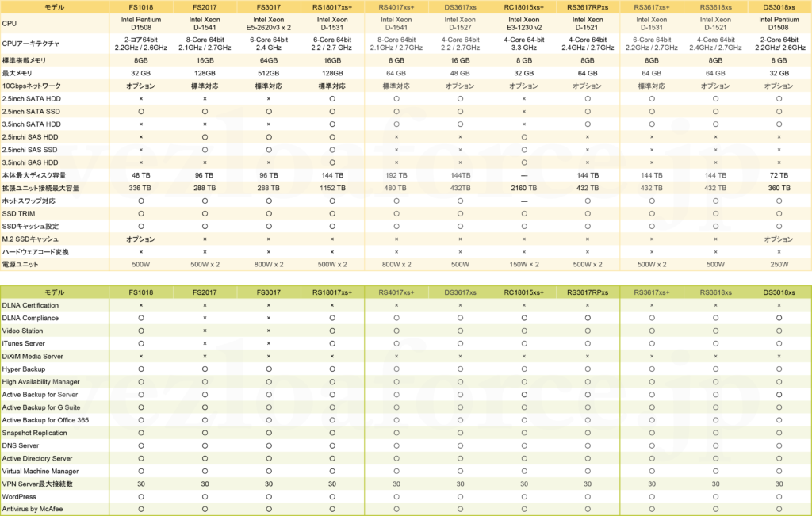Click the "Video Station" row label
812x516 pixels.
(x=22, y=331)
